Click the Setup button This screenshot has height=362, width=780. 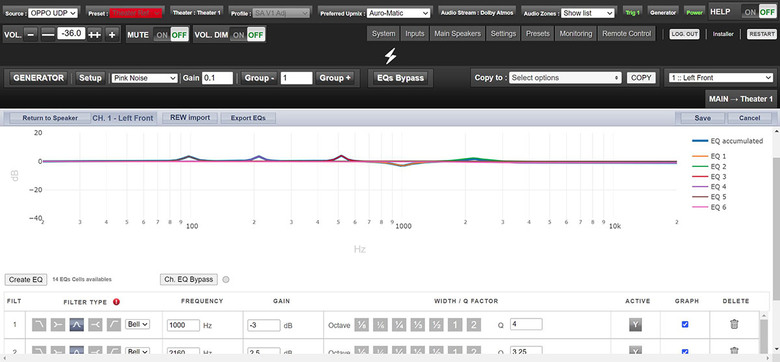click(91, 78)
